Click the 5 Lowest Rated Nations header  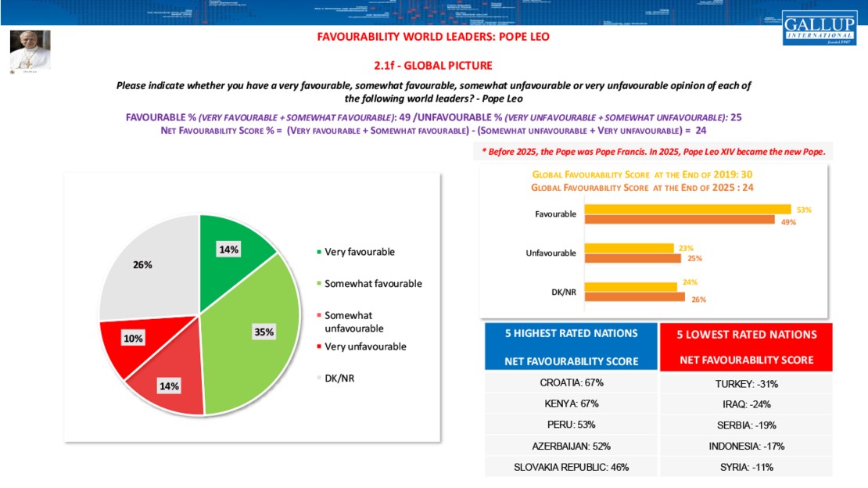click(x=746, y=346)
